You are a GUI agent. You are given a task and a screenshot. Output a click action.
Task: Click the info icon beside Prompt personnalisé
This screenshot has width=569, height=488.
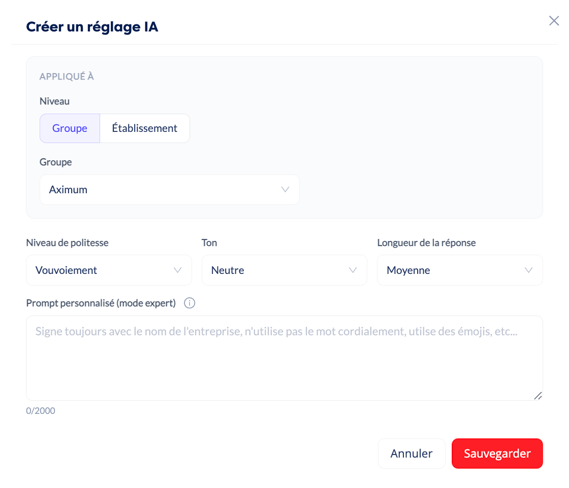(189, 303)
